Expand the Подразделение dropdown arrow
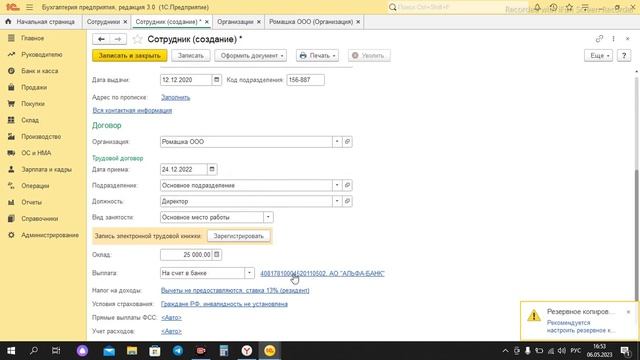This screenshot has height=360, width=640. (x=337, y=185)
